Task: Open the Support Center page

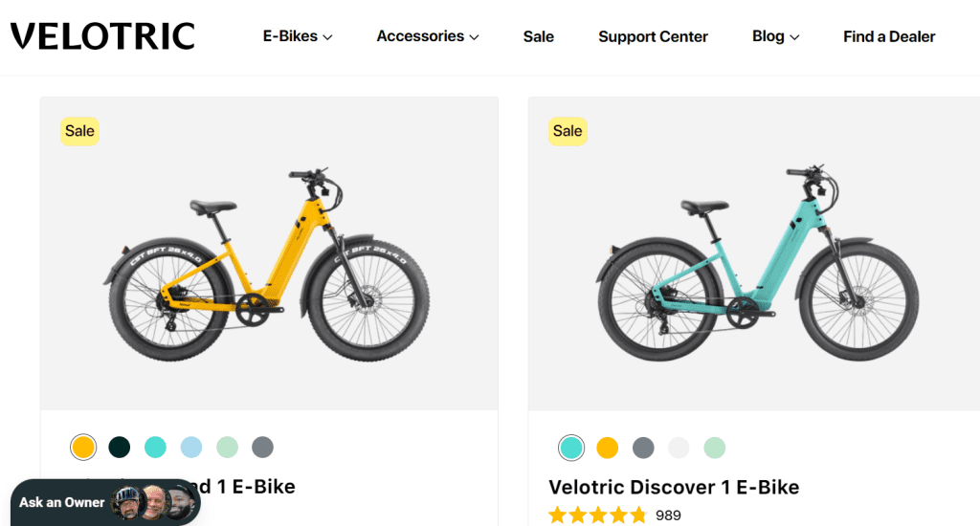Action: [653, 36]
